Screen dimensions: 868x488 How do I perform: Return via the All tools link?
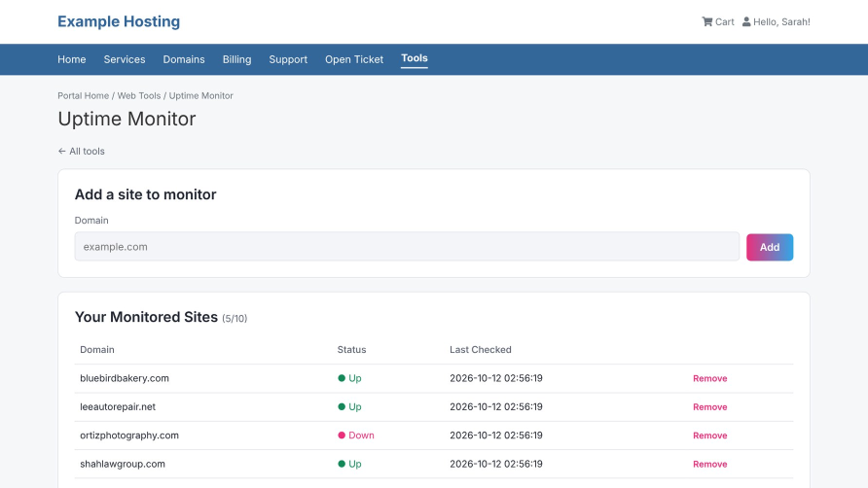pos(82,151)
